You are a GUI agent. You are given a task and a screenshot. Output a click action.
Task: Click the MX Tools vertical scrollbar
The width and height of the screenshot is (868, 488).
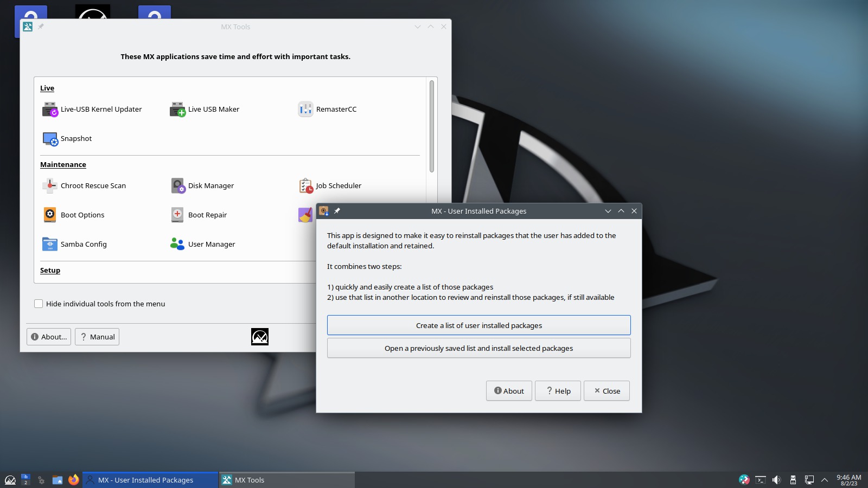pyautogui.click(x=432, y=126)
